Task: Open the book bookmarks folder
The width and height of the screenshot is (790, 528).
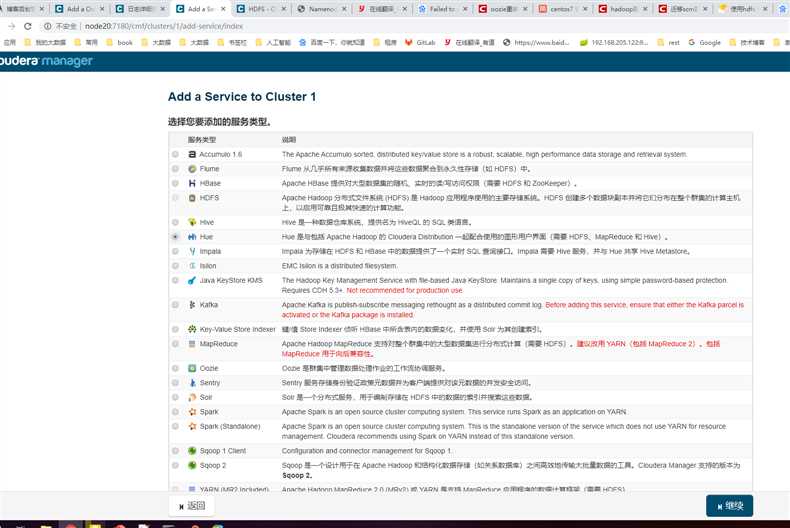Action: (x=119, y=43)
